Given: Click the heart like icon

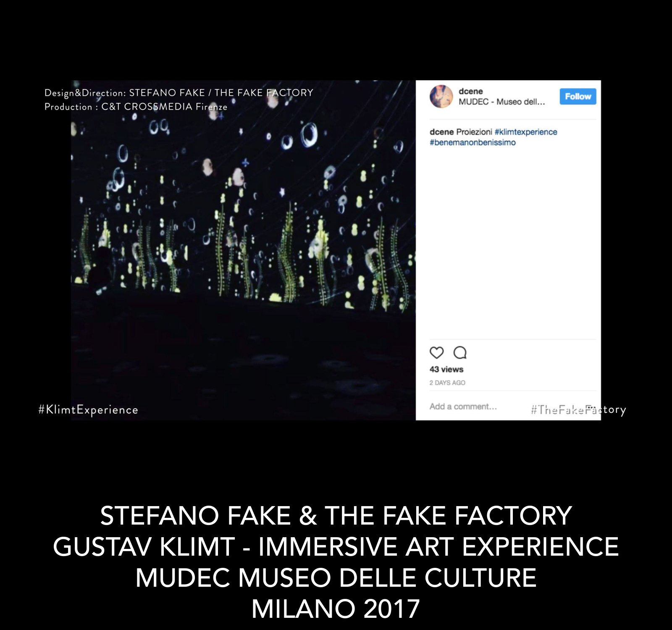Looking at the screenshot, I should (x=436, y=353).
